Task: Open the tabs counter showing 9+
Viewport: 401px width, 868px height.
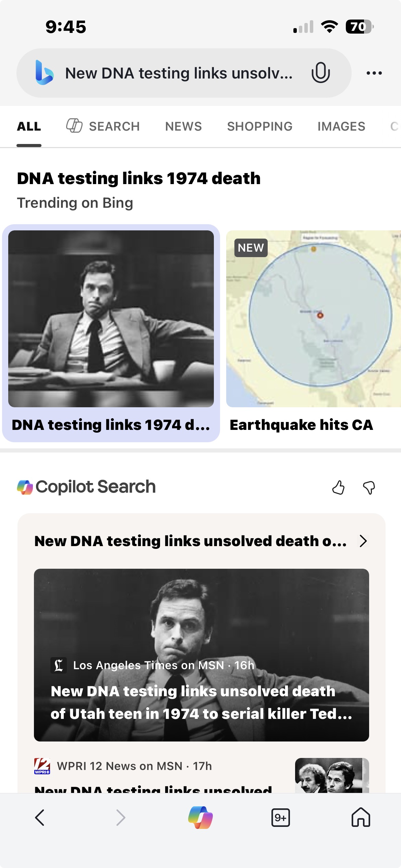Action: pyautogui.click(x=280, y=818)
